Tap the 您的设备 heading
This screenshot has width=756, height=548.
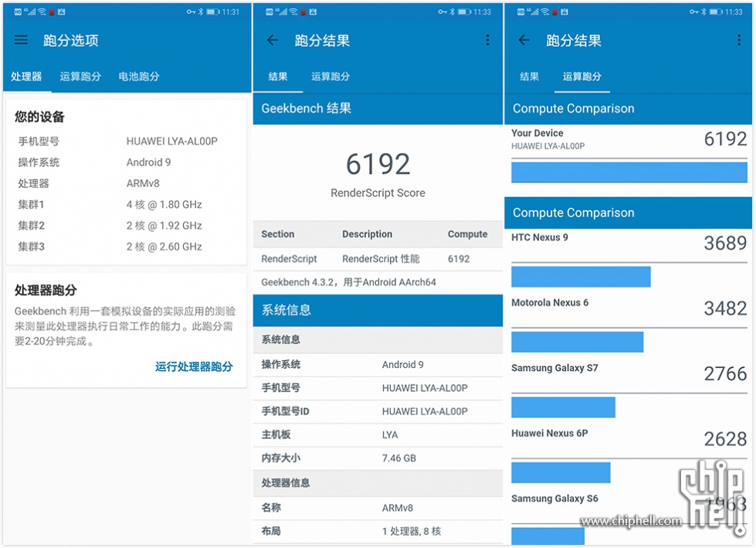(x=39, y=117)
